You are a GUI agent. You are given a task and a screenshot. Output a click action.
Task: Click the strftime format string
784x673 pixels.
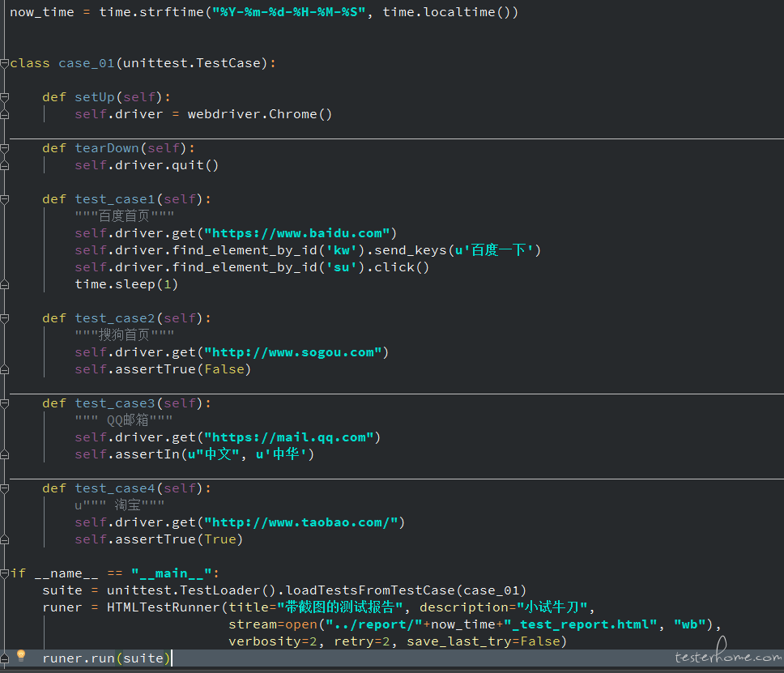pyautogui.click(x=289, y=12)
